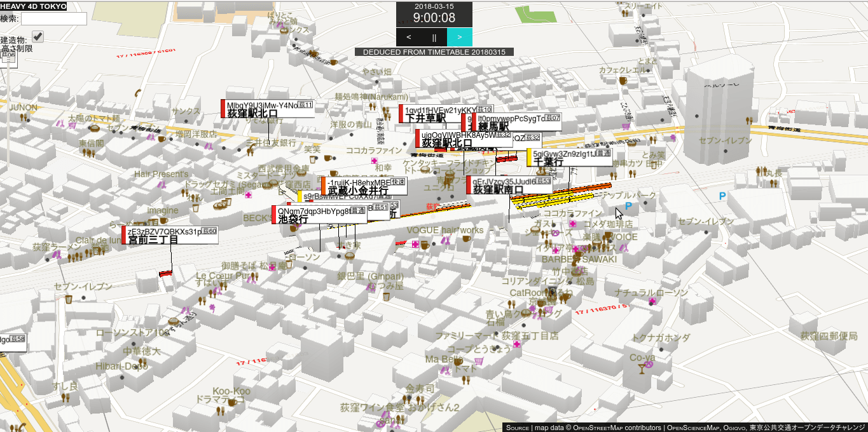Select the 荻窪駅北口 荻32 bus label

(x=464, y=138)
